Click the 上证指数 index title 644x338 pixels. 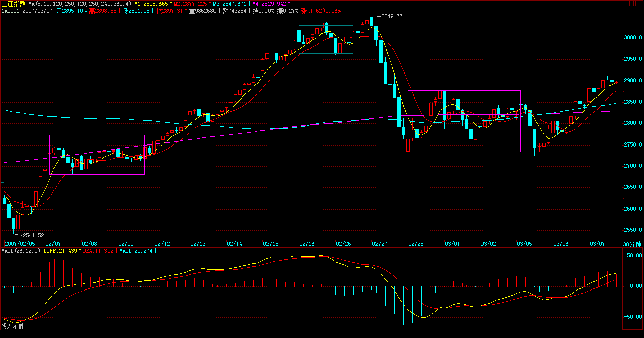click(x=13, y=4)
